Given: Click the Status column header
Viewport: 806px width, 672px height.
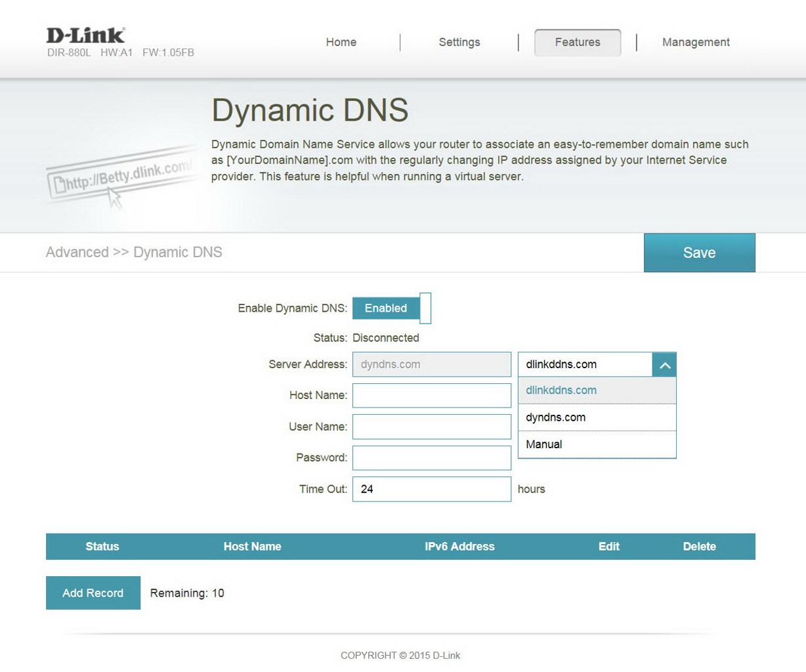Looking at the screenshot, I should click(x=102, y=546).
